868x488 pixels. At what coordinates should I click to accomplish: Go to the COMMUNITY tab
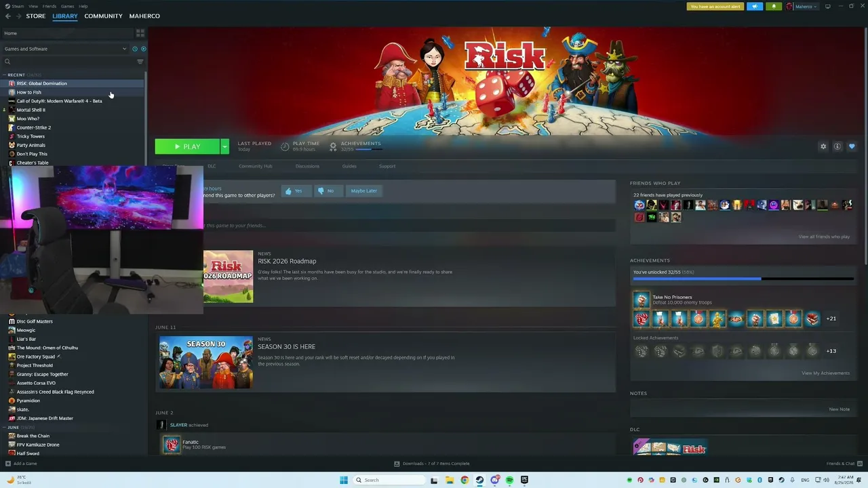pyautogui.click(x=104, y=16)
